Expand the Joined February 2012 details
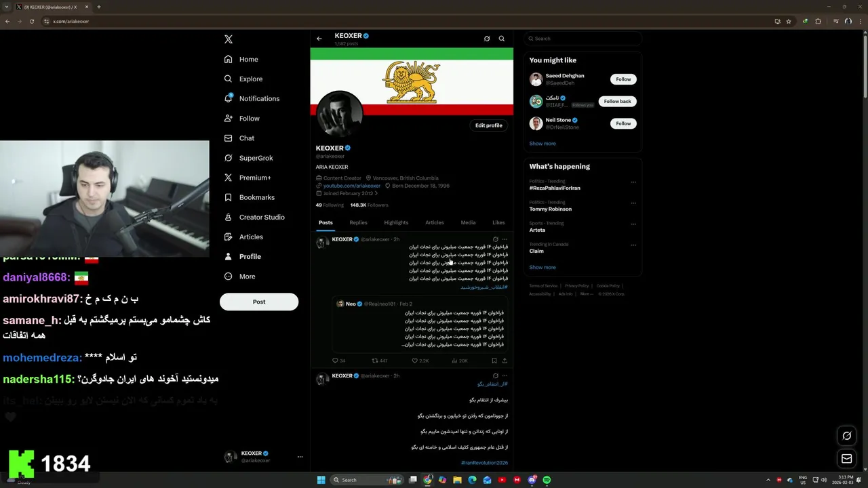 coord(347,193)
